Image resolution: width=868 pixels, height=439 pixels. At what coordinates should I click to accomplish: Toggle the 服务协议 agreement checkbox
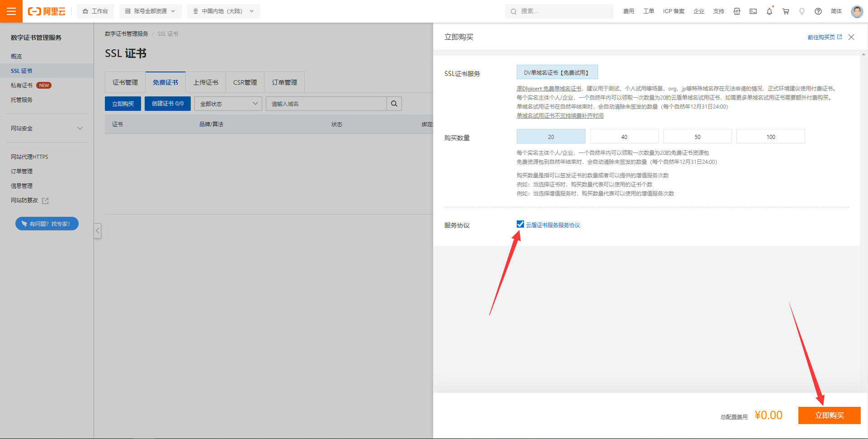tap(520, 224)
